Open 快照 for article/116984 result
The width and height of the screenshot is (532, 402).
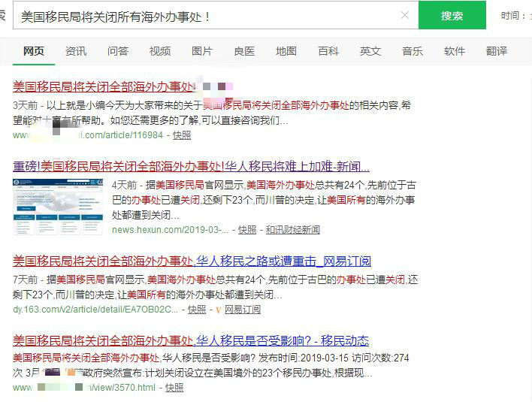click(x=182, y=135)
